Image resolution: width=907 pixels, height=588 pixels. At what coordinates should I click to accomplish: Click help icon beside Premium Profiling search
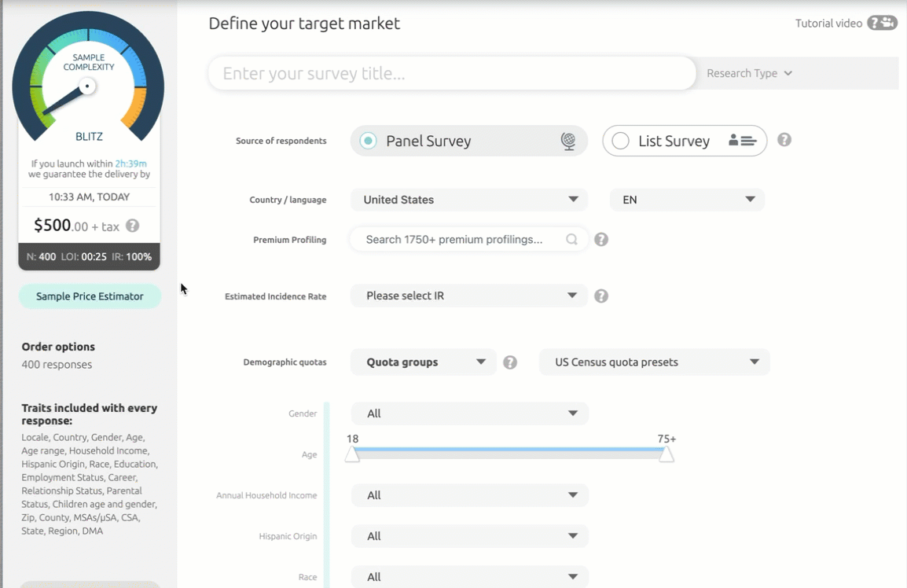[x=601, y=240]
